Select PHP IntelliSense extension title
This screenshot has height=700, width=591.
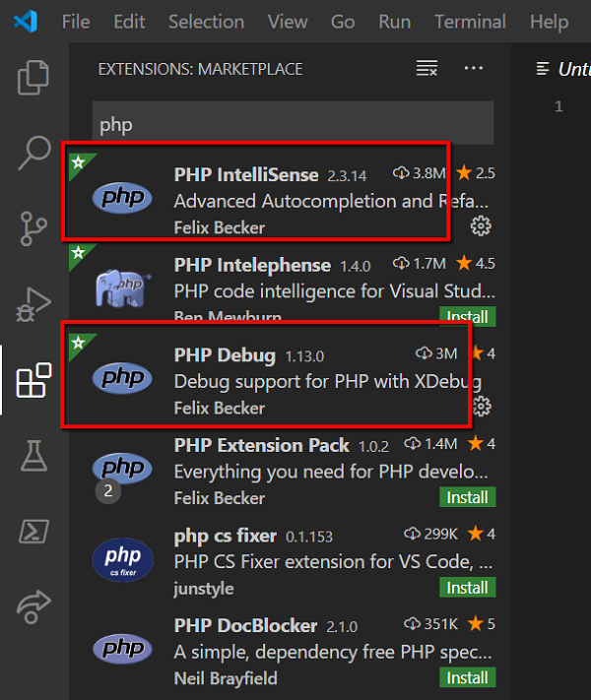pos(246,174)
